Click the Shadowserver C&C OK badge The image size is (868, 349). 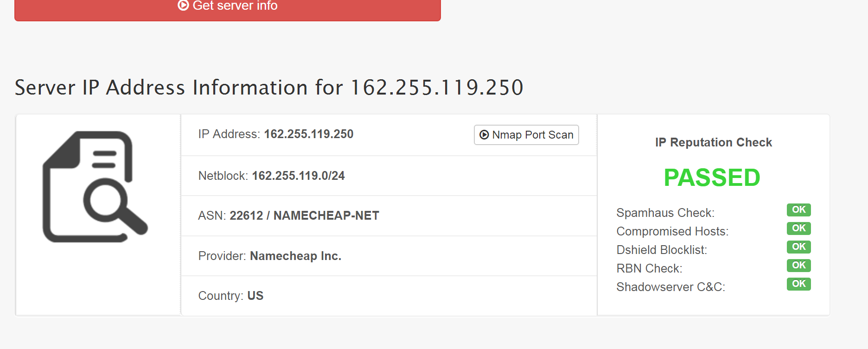pyautogui.click(x=798, y=284)
